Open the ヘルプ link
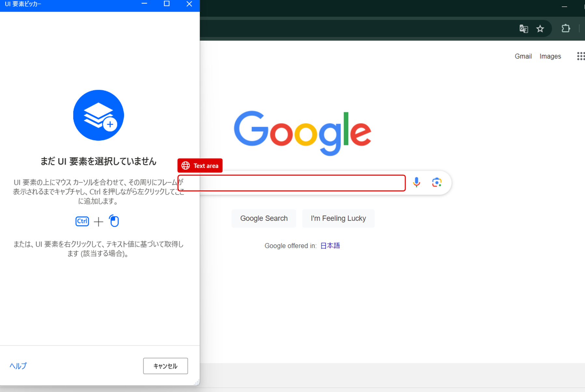Screen dimensions: 585x392 coord(18,366)
